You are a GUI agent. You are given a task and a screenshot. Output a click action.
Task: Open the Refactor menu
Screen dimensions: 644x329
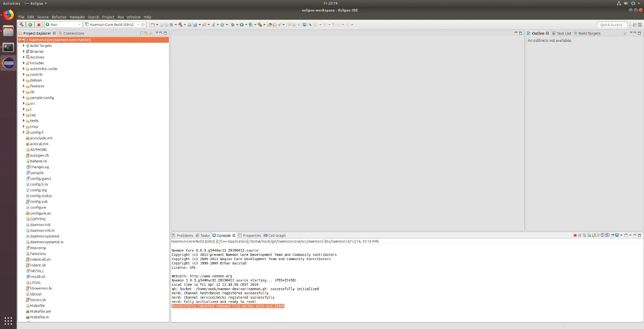coord(59,17)
